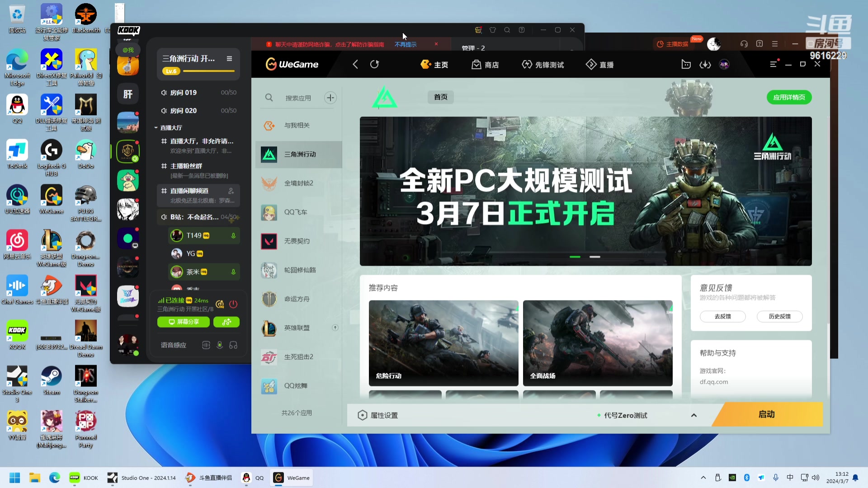Viewport: 868px width, 488px height.
Task: Click 应用详情页 button
Action: 789,97
